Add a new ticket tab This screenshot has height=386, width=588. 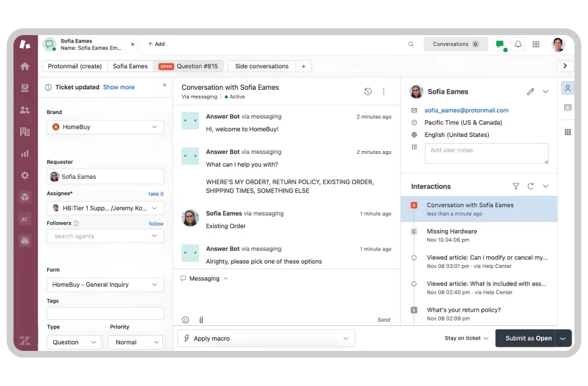(x=156, y=45)
